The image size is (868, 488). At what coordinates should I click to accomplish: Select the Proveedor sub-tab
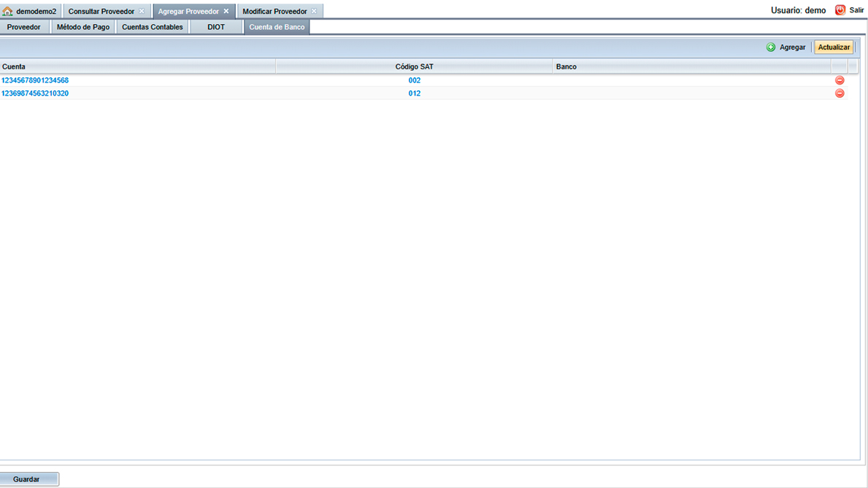(24, 27)
